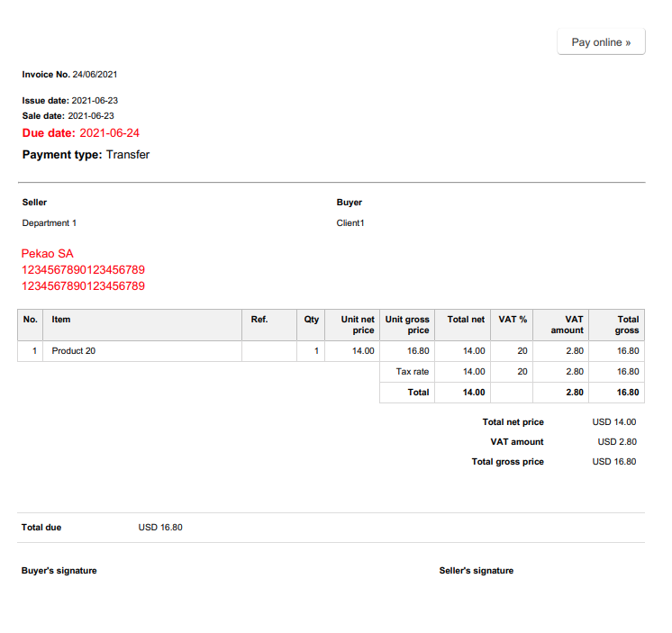Click the Payment type Transfer label
Viewport: 672px width, 633px height.
click(x=86, y=155)
